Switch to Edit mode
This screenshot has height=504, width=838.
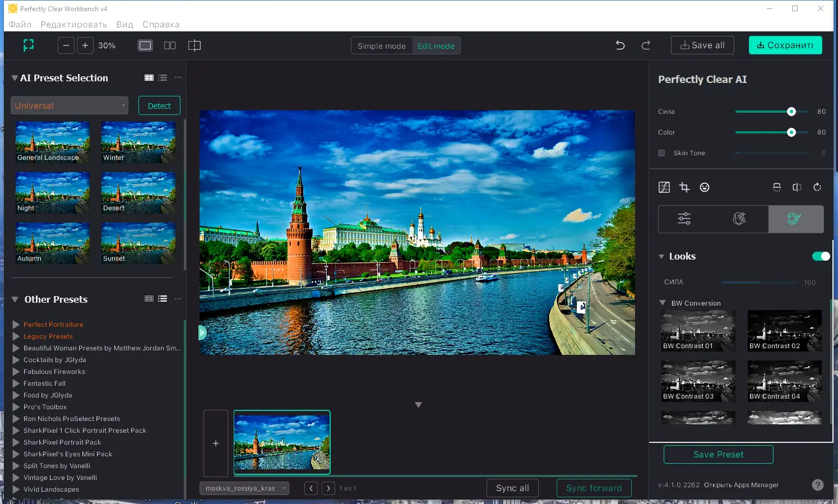(x=436, y=46)
